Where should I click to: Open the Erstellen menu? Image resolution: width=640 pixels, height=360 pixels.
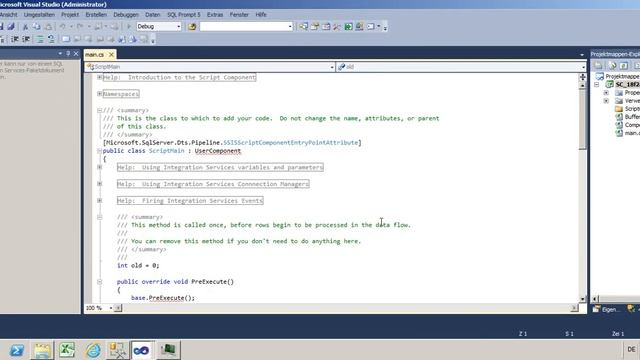tap(96, 15)
